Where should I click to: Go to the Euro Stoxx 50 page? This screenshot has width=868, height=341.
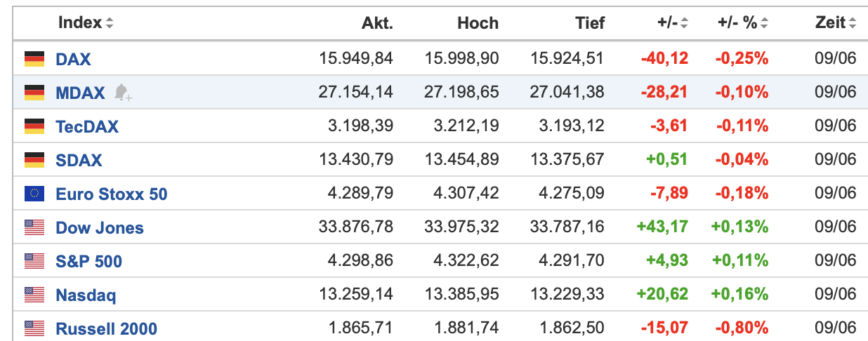click(112, 194)
